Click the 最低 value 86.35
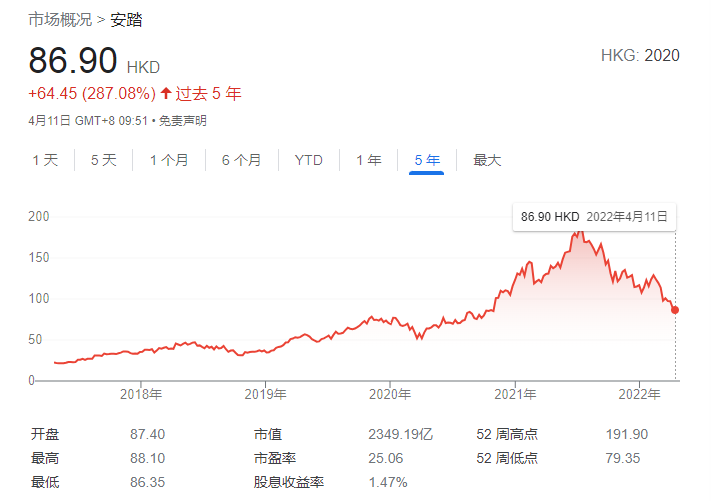Image resolution: width=711 pixels, height=501 pixels. (147, 482)
